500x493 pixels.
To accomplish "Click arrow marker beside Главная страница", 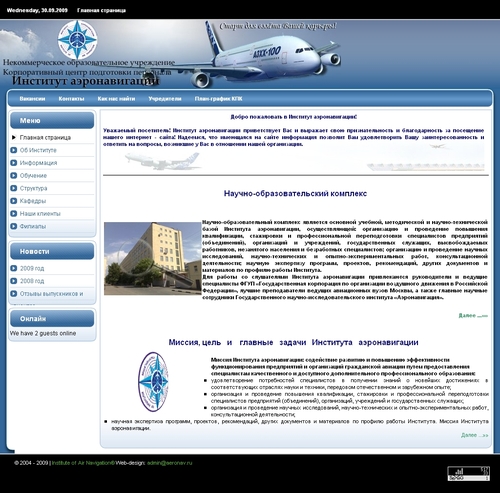I will click(x=14, y=137).
